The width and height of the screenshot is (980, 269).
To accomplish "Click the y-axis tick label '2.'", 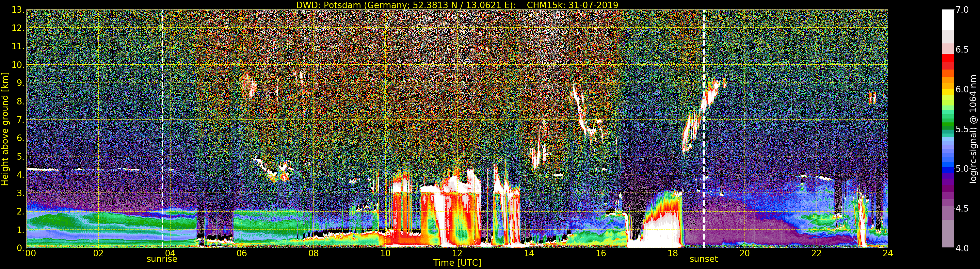I will (x=21, y=211).
